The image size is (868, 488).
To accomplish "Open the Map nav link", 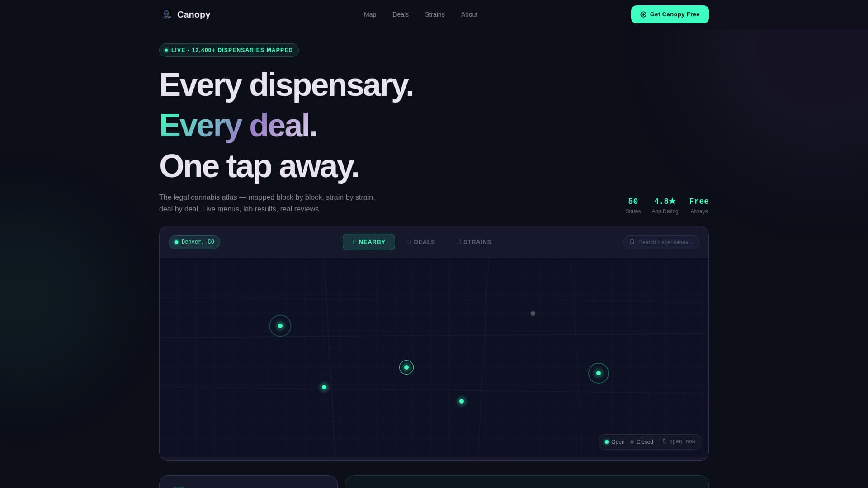I will tap(370, 14).
